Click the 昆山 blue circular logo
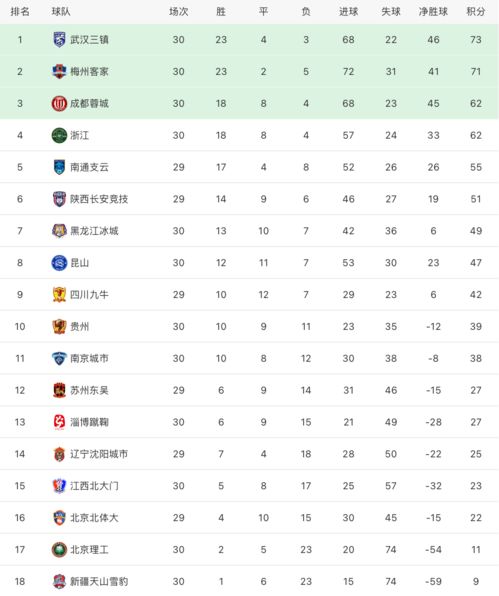Viewport: 499px width, 596px height. point(59,263)
